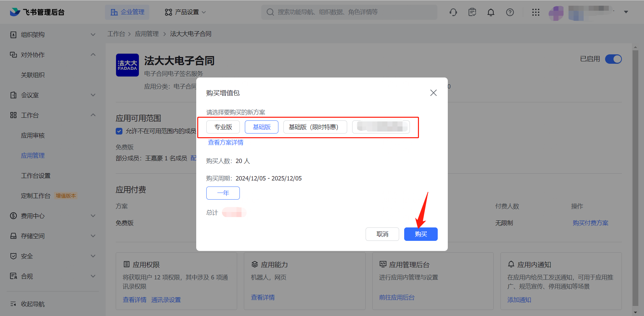Click the 取消 button in dialog
Image resolution: width=644 pixels, height=316 pixels.
tap(382, 234)
